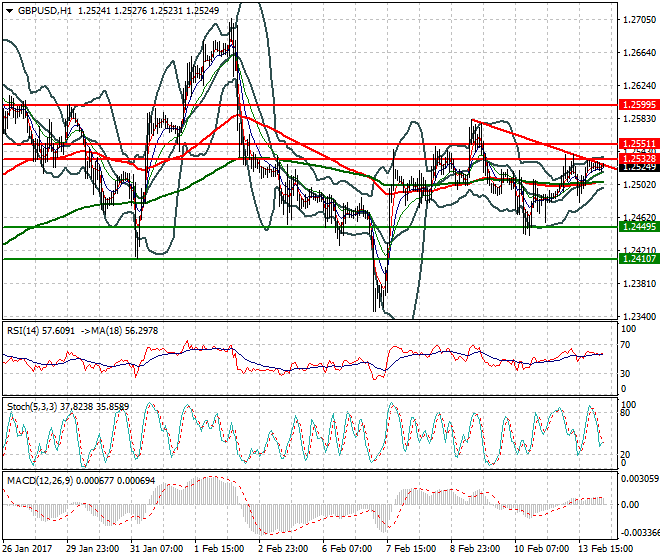Click the 1.23400 price scale value
Screen dimensions: 660x560
click(x=639, y=317)
